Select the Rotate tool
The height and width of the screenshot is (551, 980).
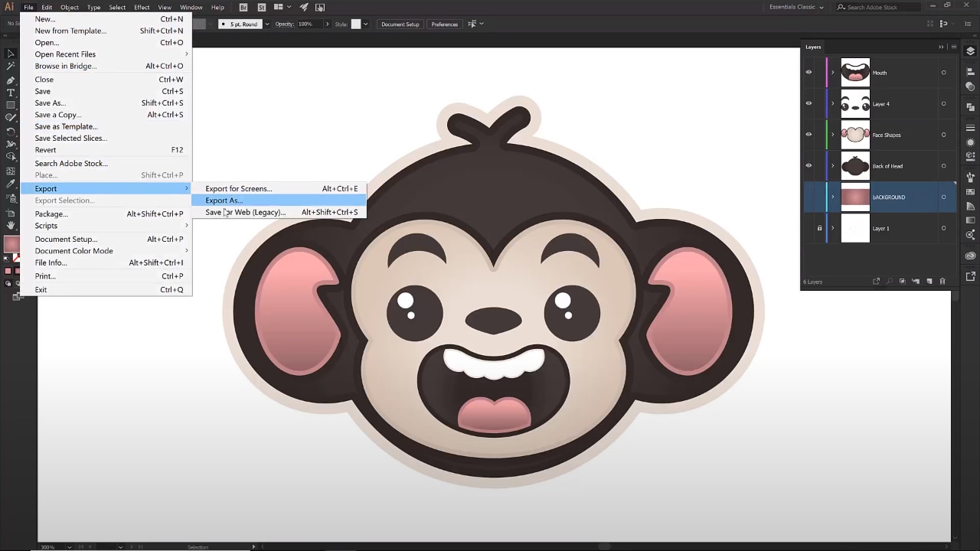(x=11, y=131)
